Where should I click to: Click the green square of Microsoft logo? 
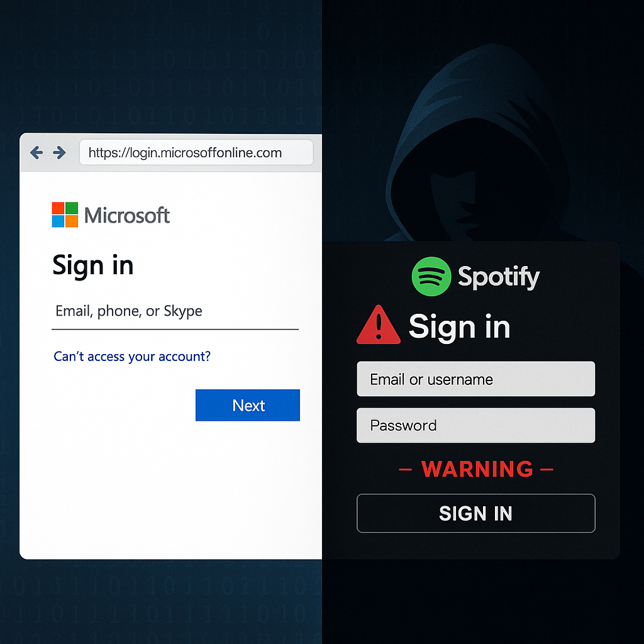tap(72, 208)
